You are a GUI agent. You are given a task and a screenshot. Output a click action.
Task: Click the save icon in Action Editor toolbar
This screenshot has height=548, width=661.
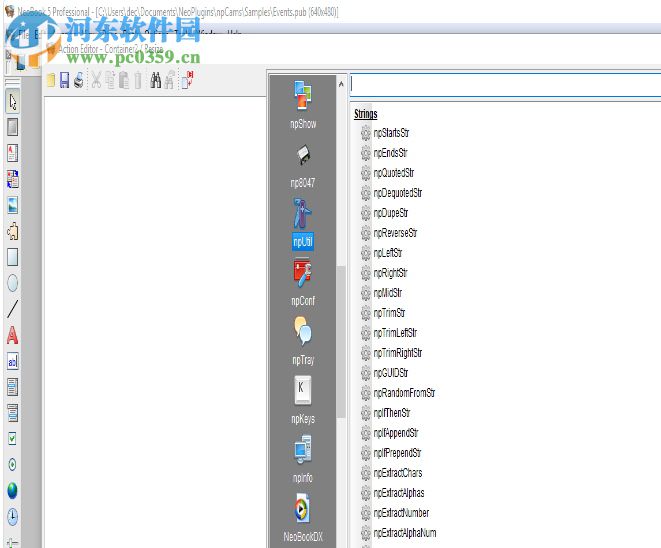pos(64,80)
